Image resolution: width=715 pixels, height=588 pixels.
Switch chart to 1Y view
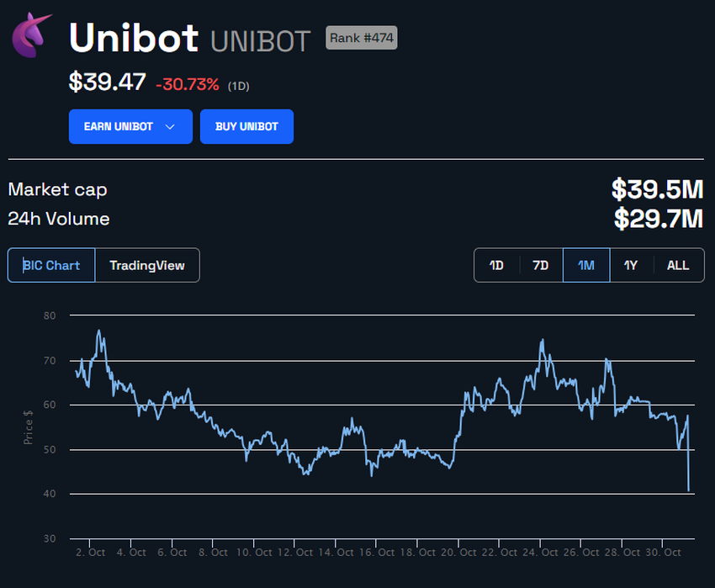click(632, 264)
